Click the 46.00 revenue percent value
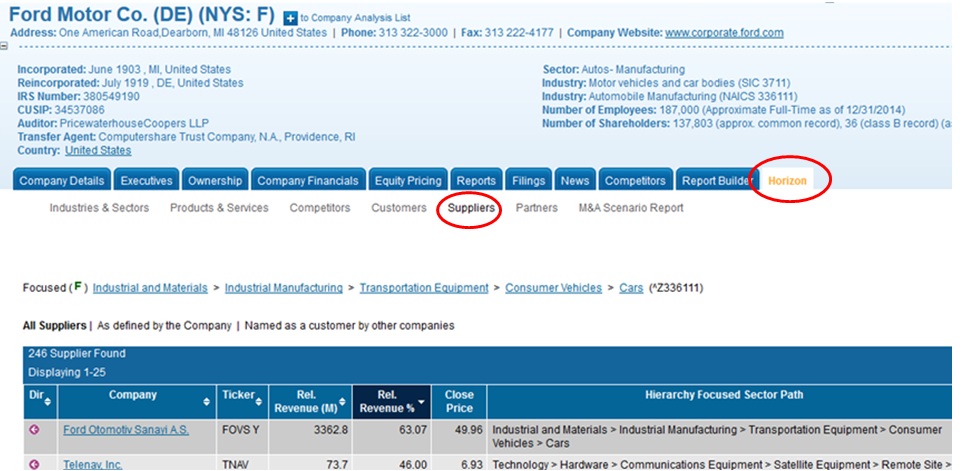The height and width of the screenshot is (471, 967). [413, 464]
